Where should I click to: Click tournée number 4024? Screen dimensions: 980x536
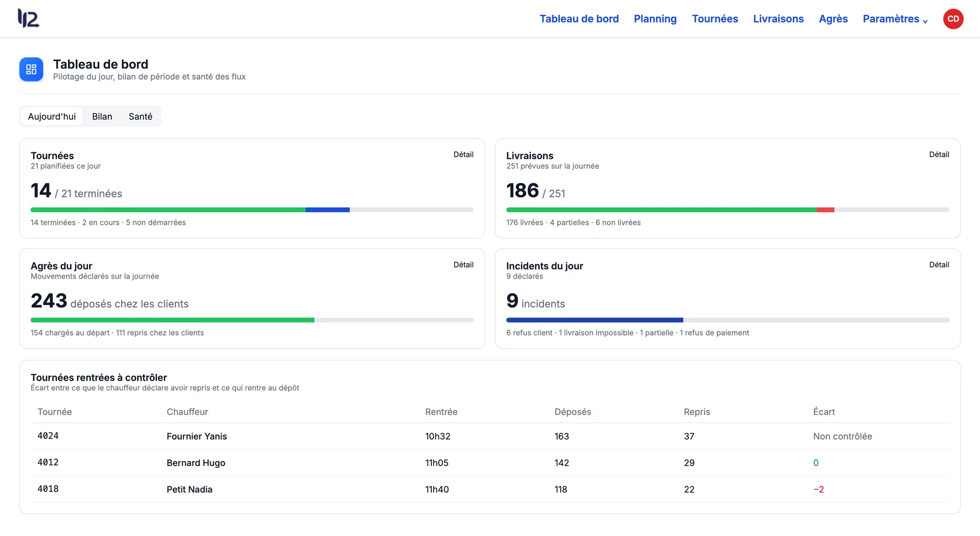[x=48, y=436]
